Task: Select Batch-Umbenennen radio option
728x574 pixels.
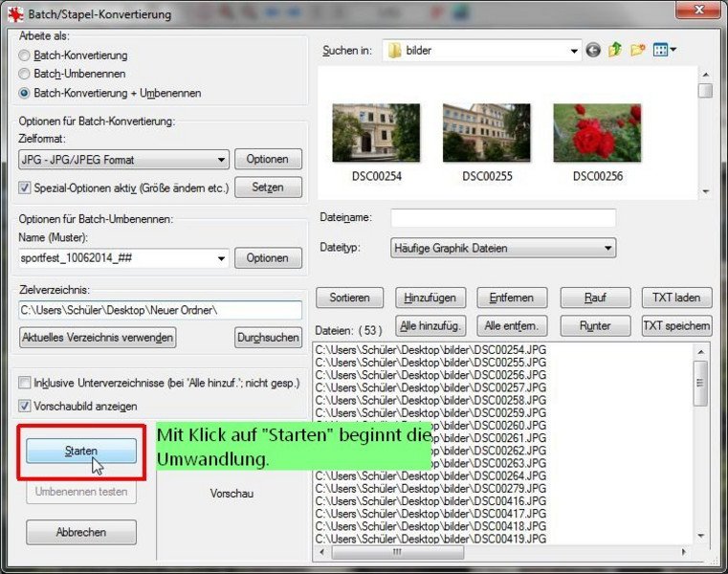Action: pyautogui.click(x=25, y=75)
